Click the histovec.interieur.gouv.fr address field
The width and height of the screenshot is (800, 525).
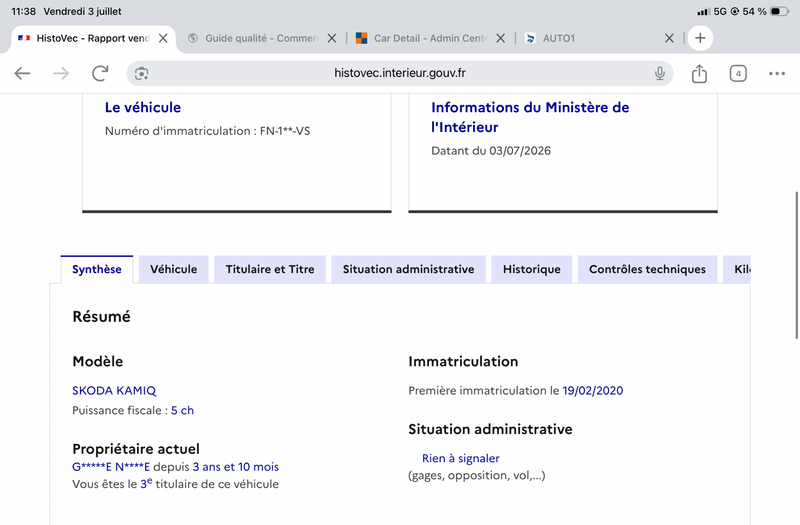click(x=399, y=73)
